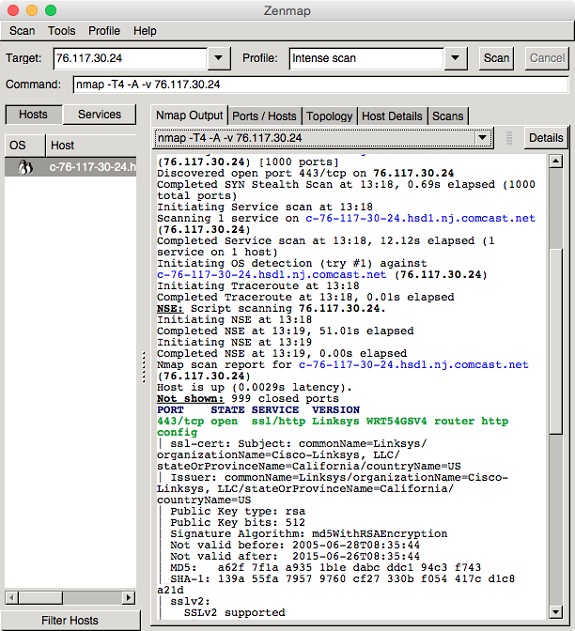This screenshot has width=575, height=631.
Task: Click the MD5 fingerprint line
Action: coord(326,568)
